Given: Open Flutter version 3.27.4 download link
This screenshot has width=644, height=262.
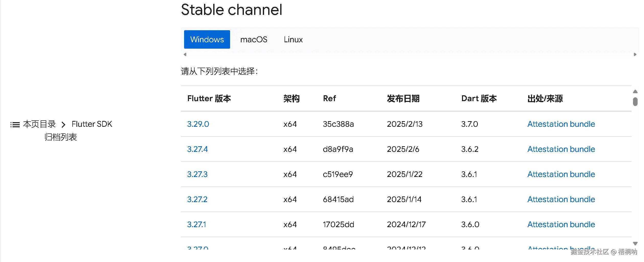Looking at the screenshot, I should (x=197, y=149).
